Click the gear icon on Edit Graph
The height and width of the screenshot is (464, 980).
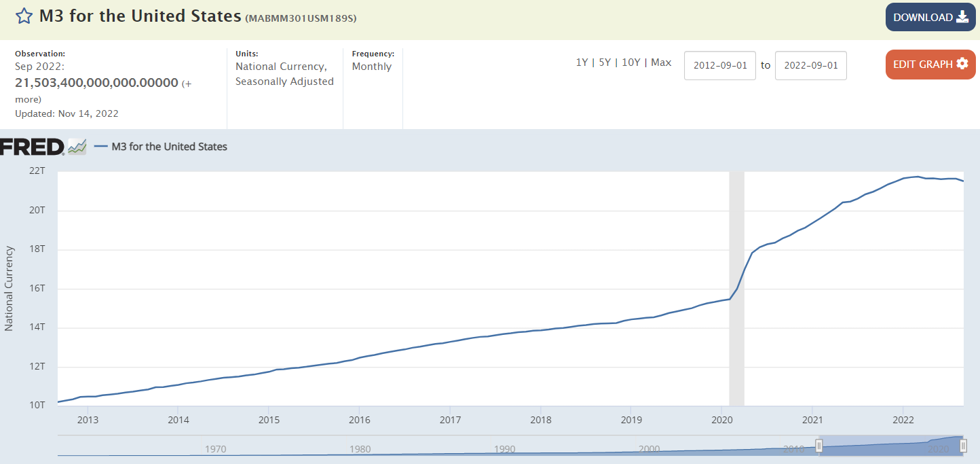point(962,64)
